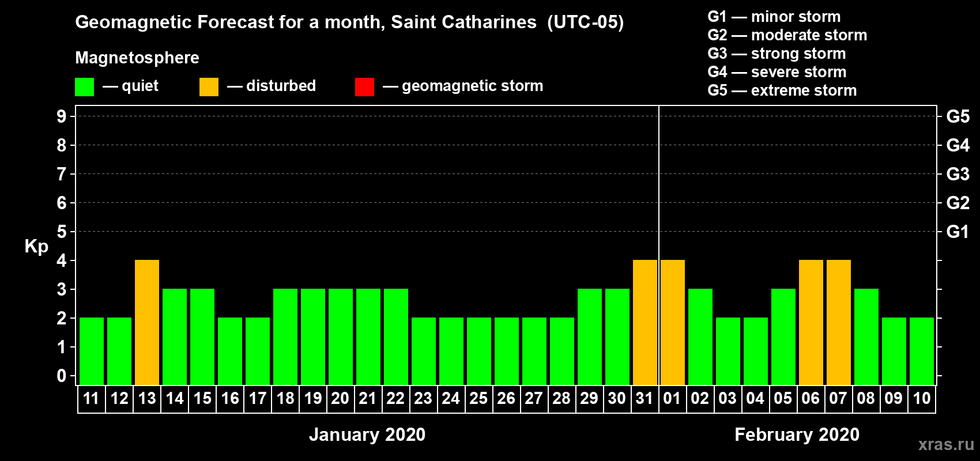Click the G1 label on right axis

click(958, 232)
